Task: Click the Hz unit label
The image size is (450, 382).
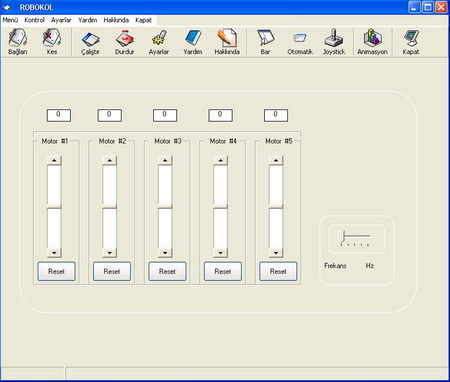Action: (370, 266)
